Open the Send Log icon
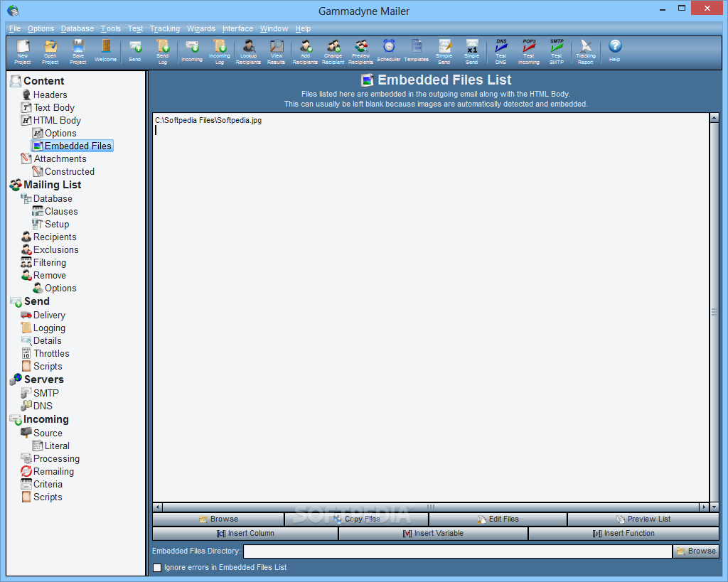 163,51
